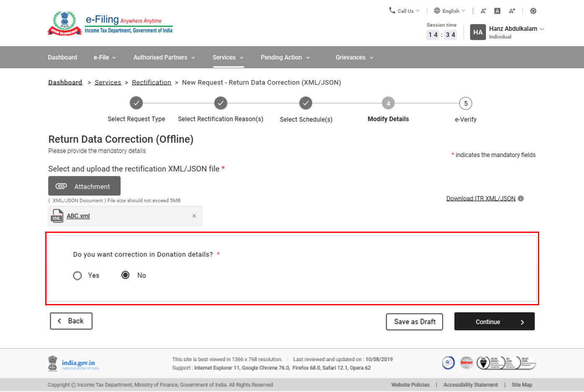Toggle the contrast theme icon

coord(533,11)
